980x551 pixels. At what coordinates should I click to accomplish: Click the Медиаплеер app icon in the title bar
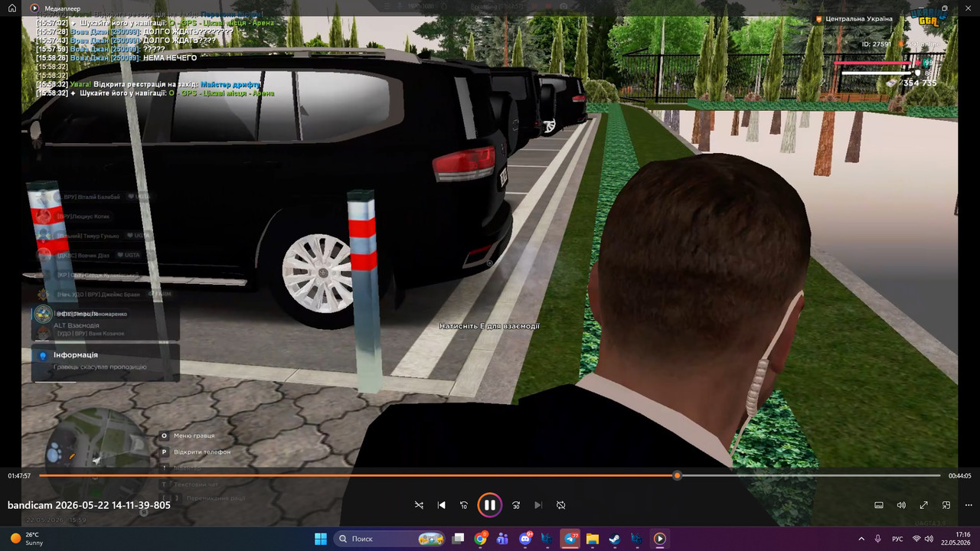[34, 8]
